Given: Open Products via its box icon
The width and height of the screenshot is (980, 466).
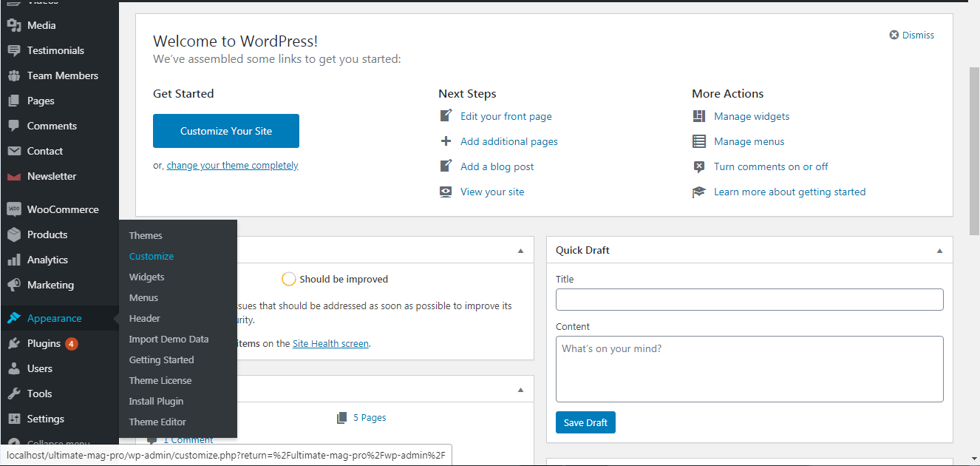Looking at the screenshot, I should pos(13,234).
